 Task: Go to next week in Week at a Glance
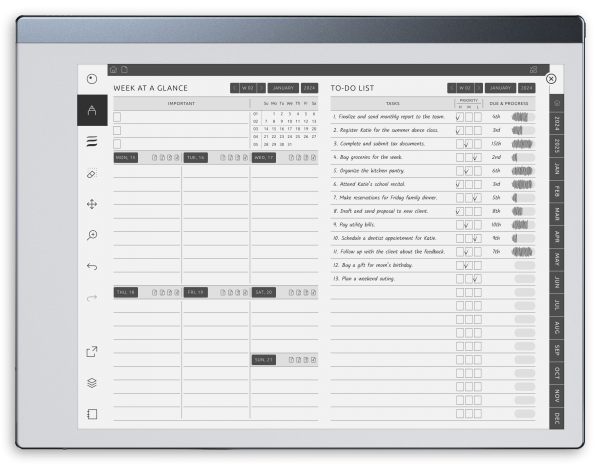[x=261, y=88]
